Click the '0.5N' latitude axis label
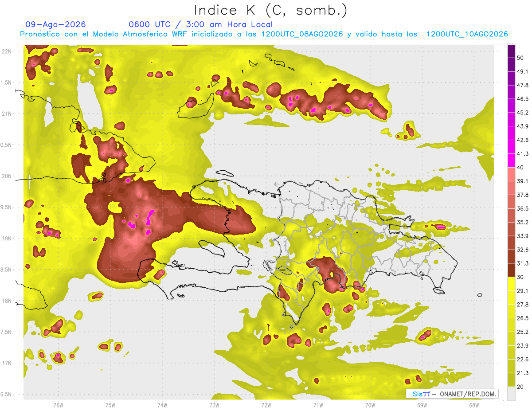Image resolution: width=532 pixels, height=411 pixels. 6,145
